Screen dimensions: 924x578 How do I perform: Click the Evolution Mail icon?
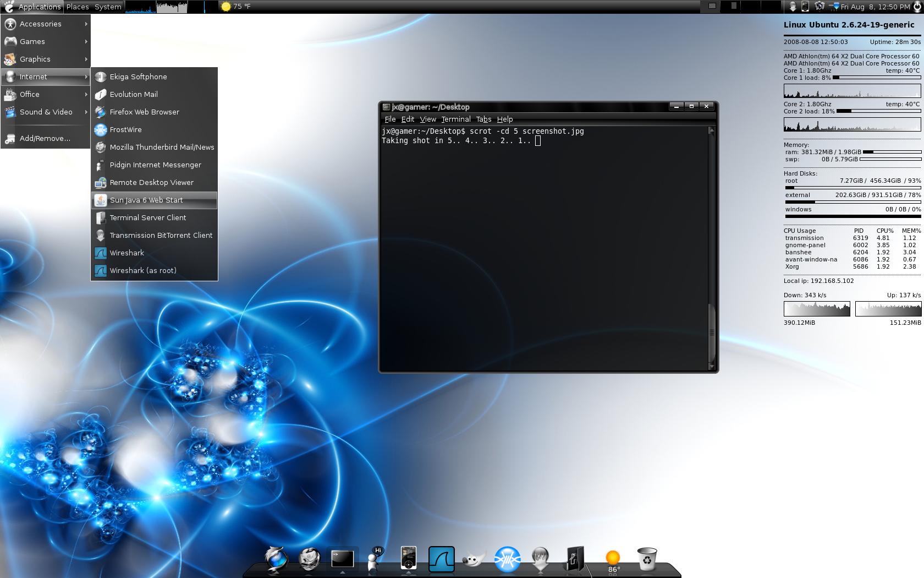(x=100, y=95)
